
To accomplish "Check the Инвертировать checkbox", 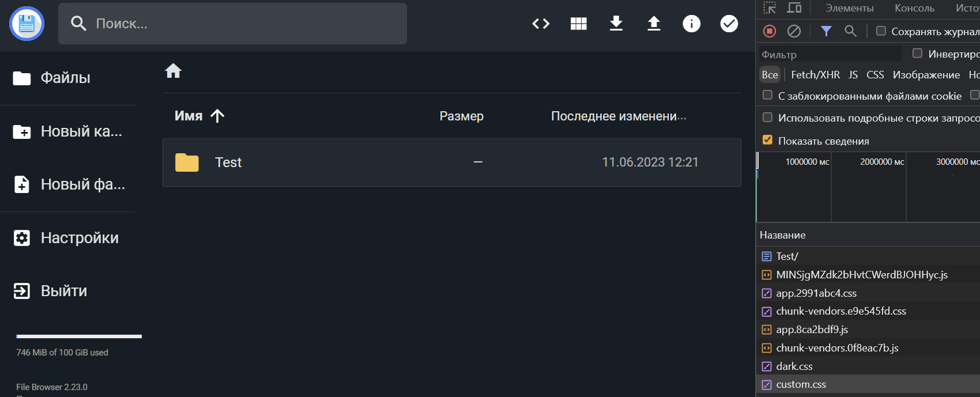I will pos(916,53).
